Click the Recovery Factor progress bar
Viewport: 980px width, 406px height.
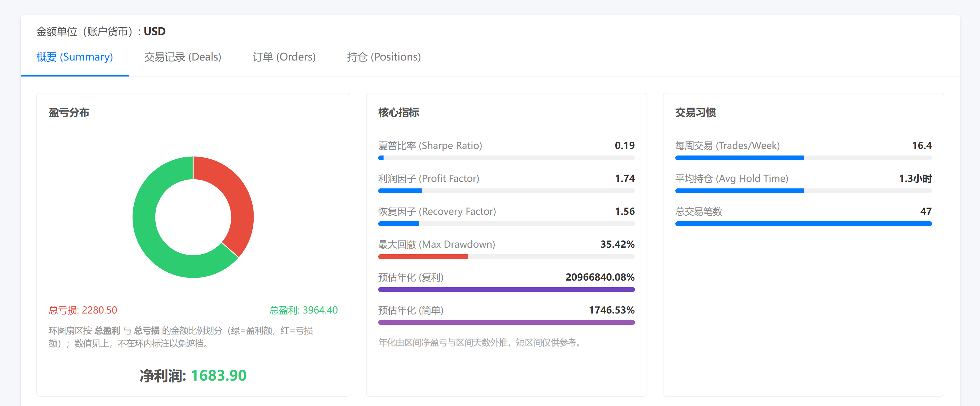506,224
